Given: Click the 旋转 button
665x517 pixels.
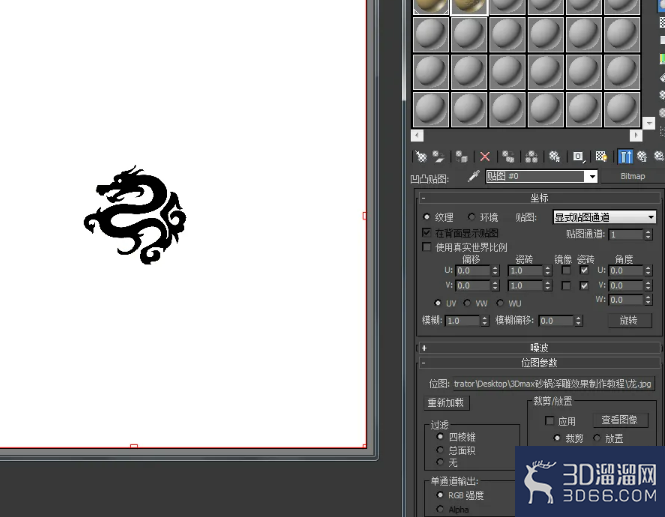Looking at the screenshot, I should coord(629,320).
